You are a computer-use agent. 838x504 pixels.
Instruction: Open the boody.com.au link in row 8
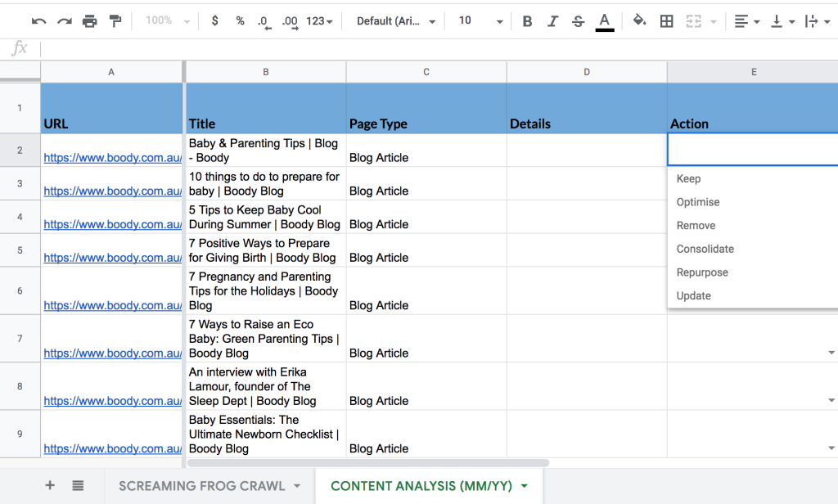[113, 401]
